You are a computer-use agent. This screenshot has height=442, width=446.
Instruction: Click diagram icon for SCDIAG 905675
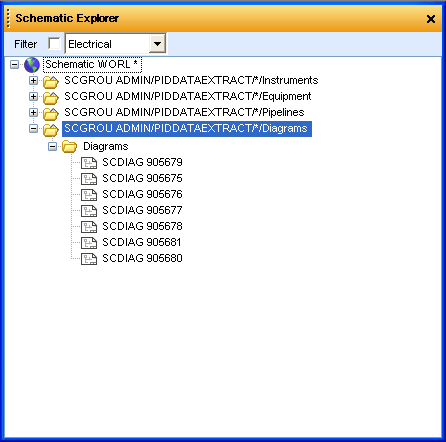(x=89, y=179)
